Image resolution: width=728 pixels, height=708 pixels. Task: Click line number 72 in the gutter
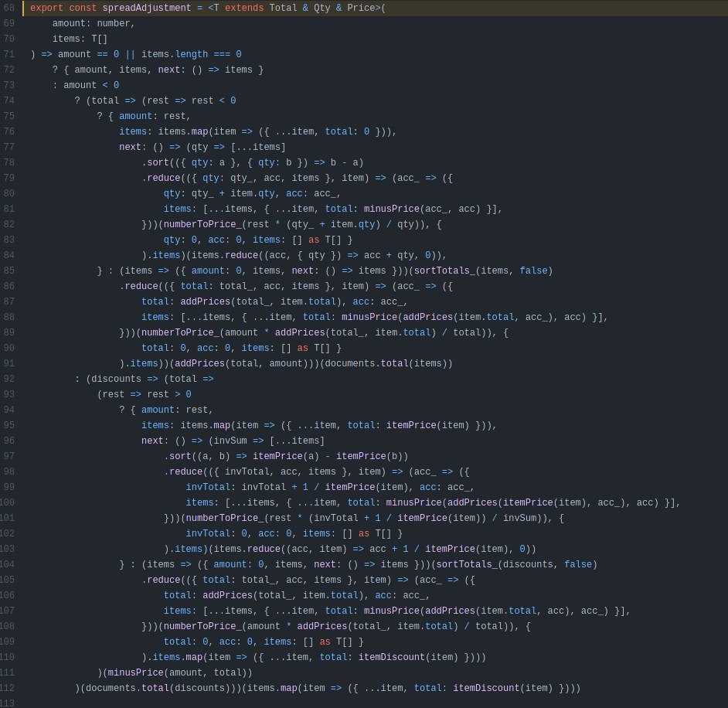click(x=9, y=70)
